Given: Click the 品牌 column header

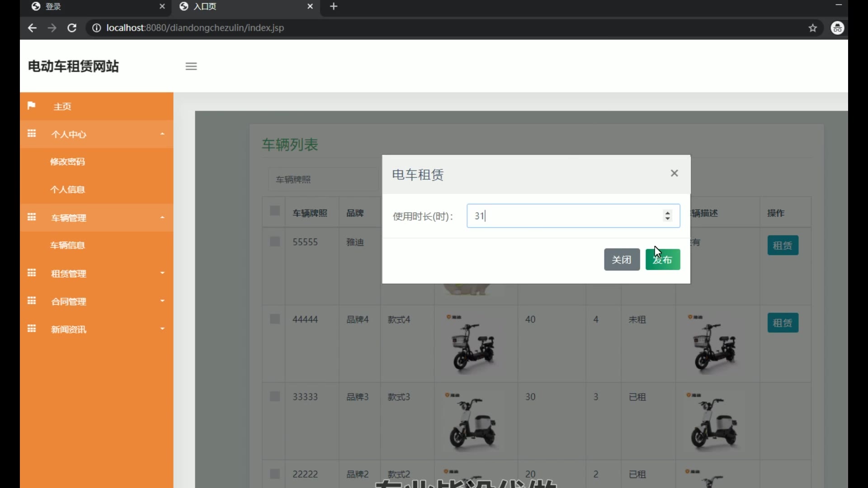Looking at the screenshot, I should (355, 213).
